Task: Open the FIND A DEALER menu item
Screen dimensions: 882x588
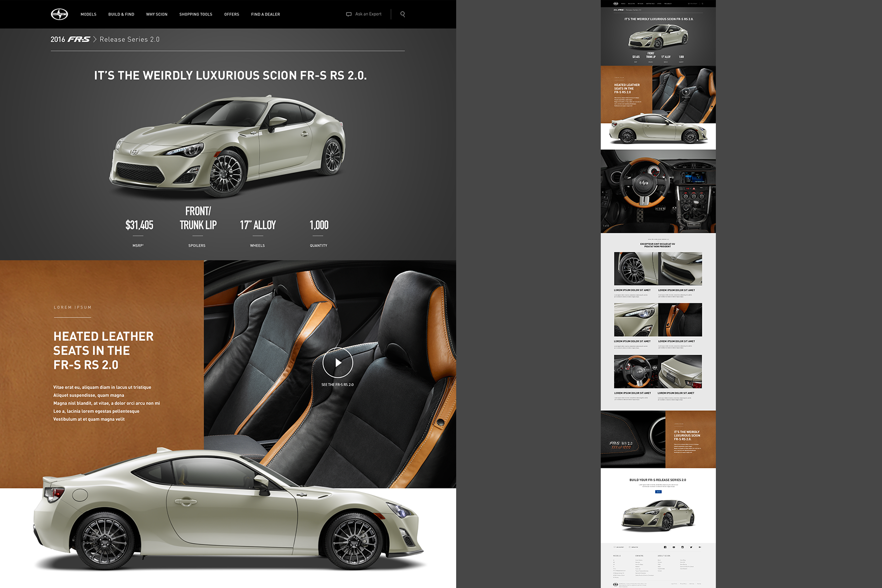Action: click(x=265, y=15)
